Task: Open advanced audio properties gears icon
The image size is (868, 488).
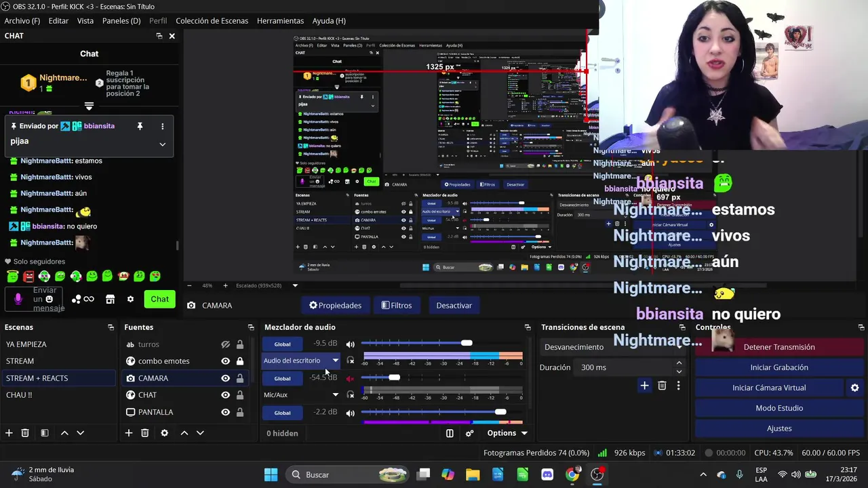Action: (469, 433)
